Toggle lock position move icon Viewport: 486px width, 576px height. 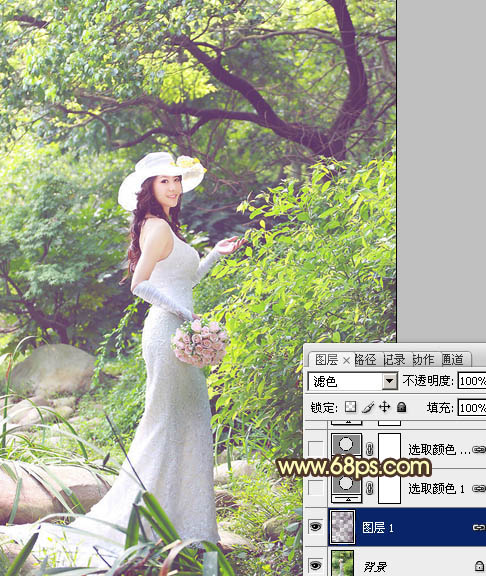coord(384,407)
